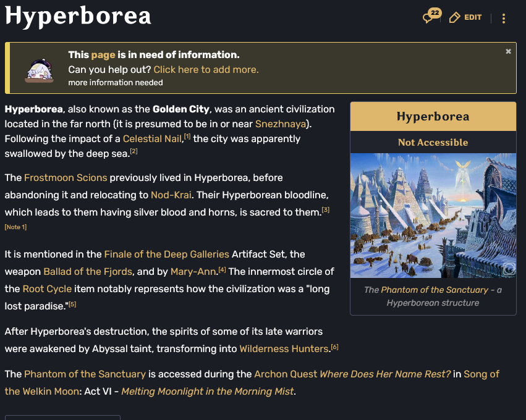Click the image overlay icon on infobox picture

[x=509, y=269]
